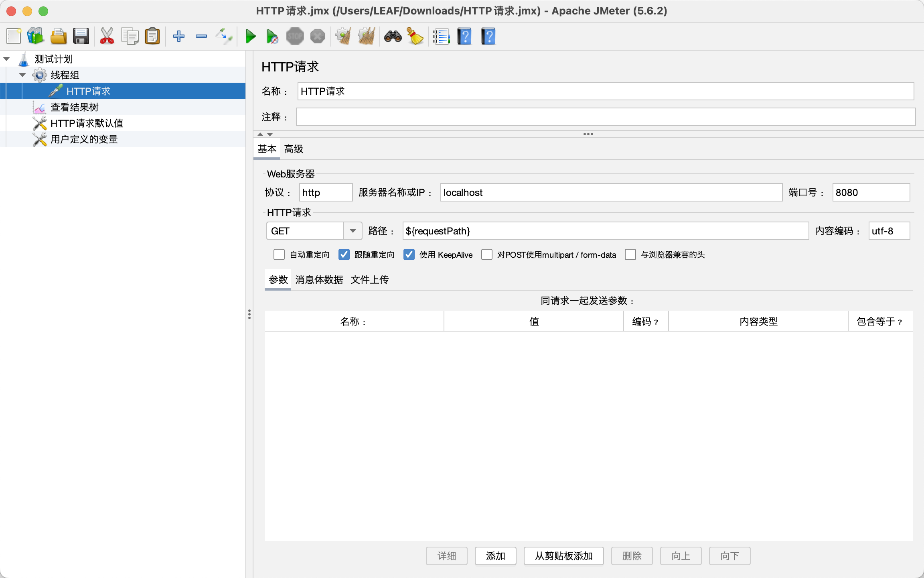
Task: Click the 向上 button
Action: (681, 556)
